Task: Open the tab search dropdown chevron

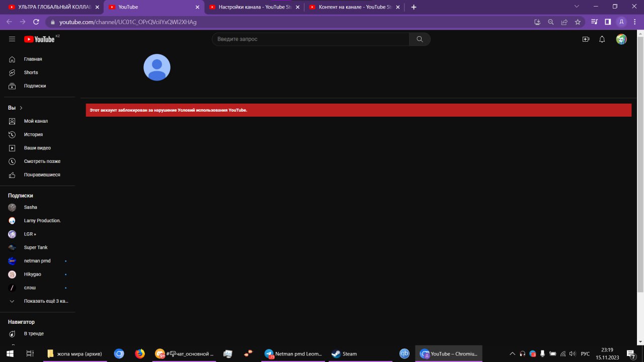Action: click(x=577, y=7)
